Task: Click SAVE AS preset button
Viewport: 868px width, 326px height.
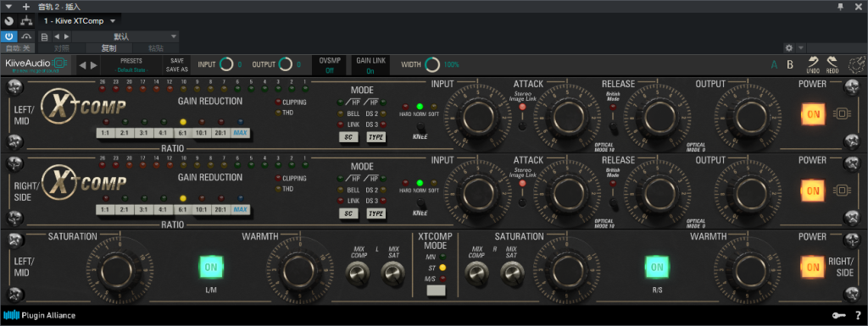Action: tap(177, 69)
